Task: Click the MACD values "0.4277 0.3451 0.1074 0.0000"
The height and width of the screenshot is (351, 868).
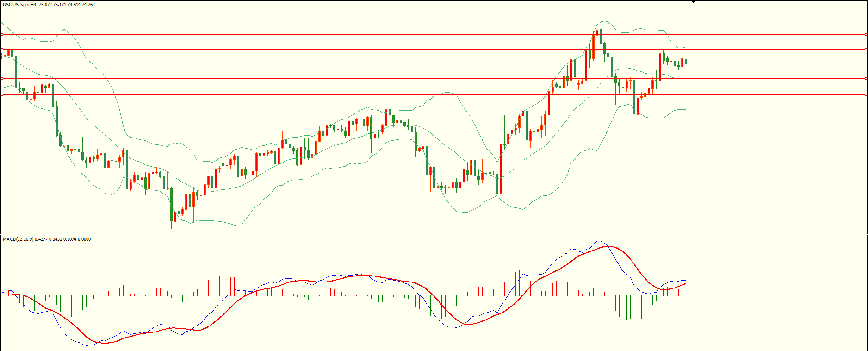Action: tap(63, 239)
